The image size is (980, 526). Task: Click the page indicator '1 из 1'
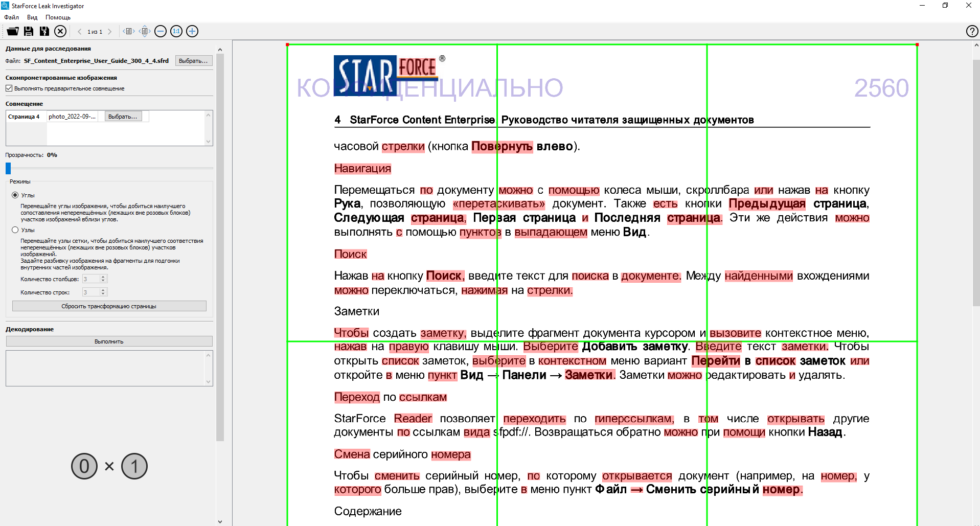(x=95, y=32)
